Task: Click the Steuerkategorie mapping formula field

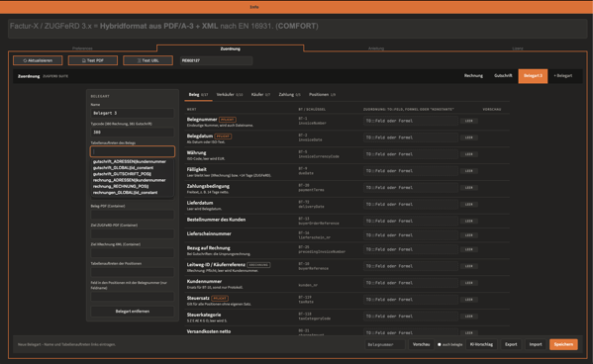Action: point(410,316)
